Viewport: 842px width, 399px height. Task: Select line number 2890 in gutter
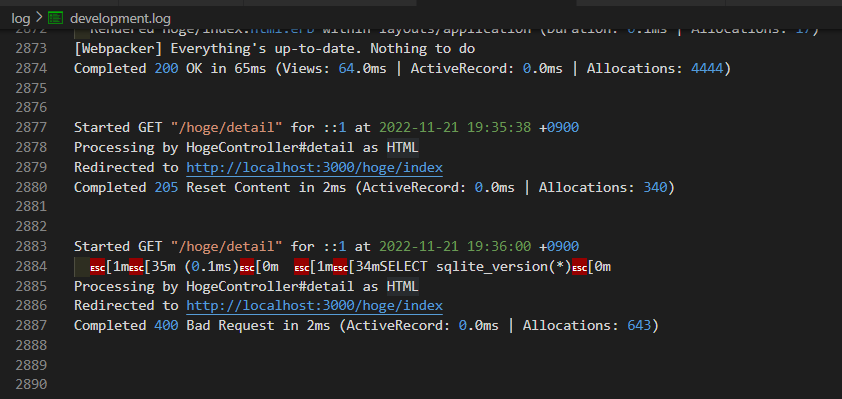32,385
